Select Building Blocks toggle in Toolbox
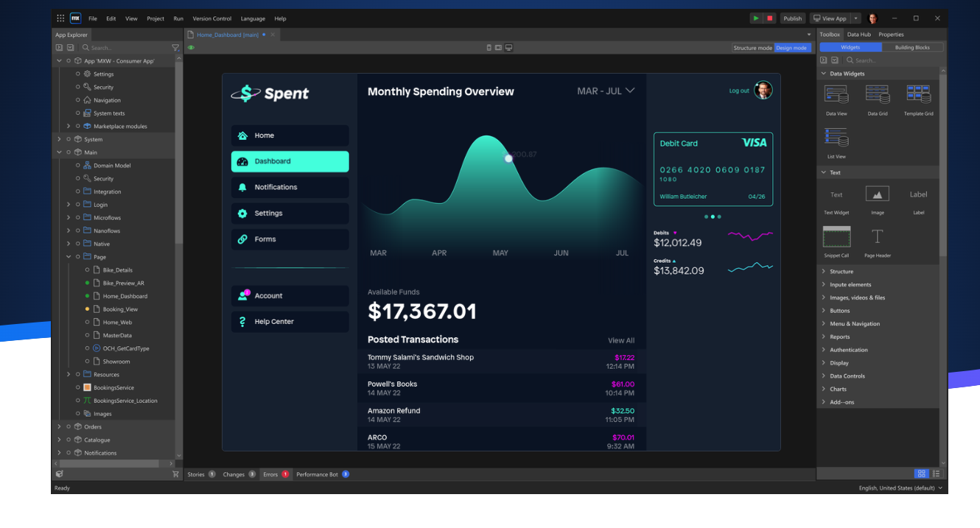980x528 pixels. 911,47
